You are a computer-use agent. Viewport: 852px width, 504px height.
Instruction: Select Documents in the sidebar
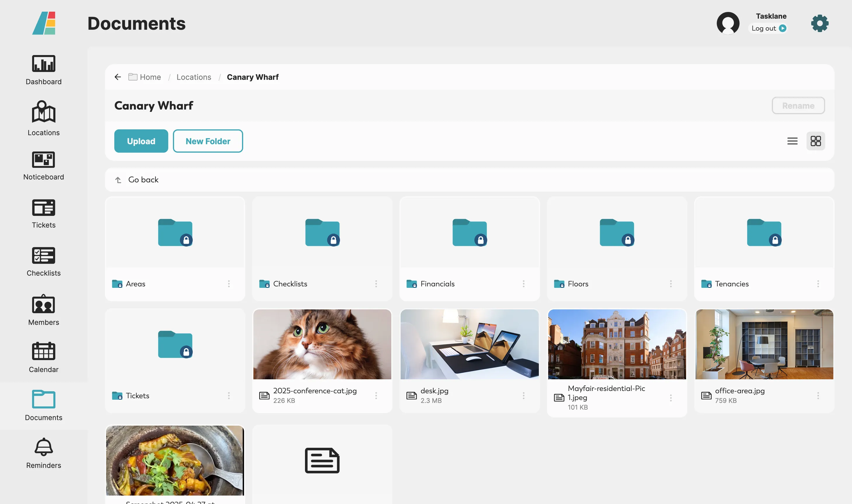point(43,406)
